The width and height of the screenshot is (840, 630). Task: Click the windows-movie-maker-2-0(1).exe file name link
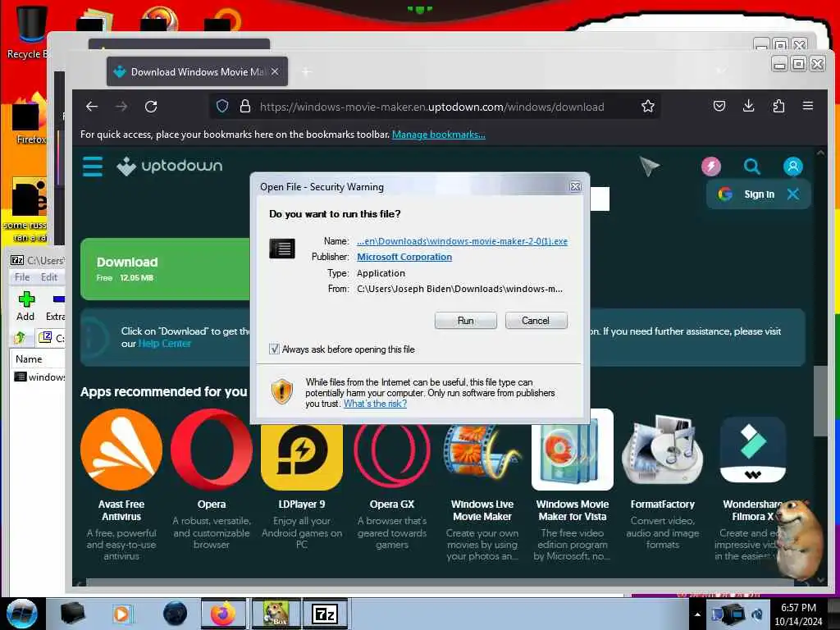[x=463, y=241]
